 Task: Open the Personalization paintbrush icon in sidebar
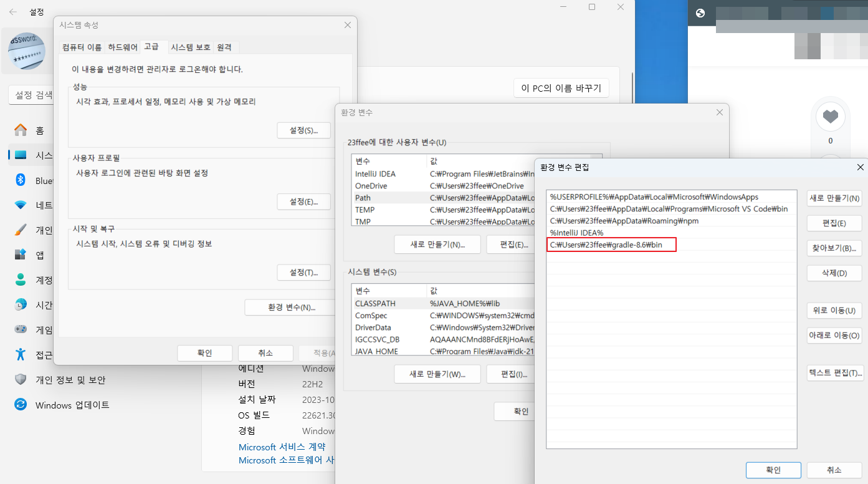coord(21,230)
